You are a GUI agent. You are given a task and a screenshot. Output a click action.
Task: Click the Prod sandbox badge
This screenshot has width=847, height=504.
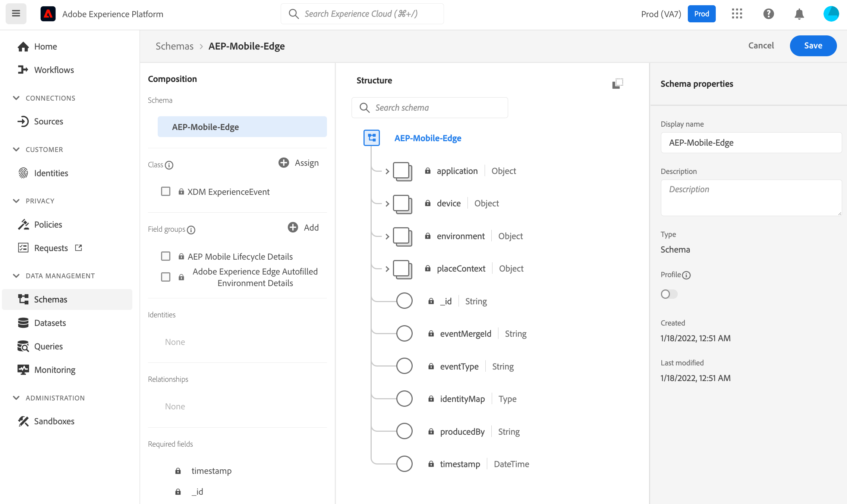[701, 14]
